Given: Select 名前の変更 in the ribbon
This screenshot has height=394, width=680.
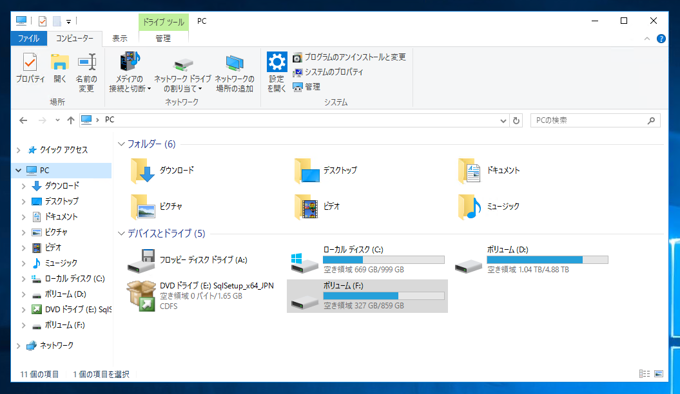Looking at the screenshot, I should pos(86,72).
